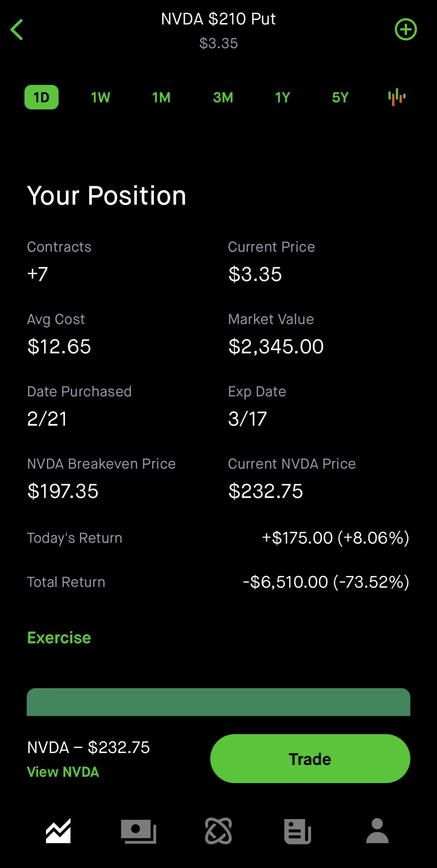Tap the Total Return value
The image size is (437, 868).
click(326, 582)
